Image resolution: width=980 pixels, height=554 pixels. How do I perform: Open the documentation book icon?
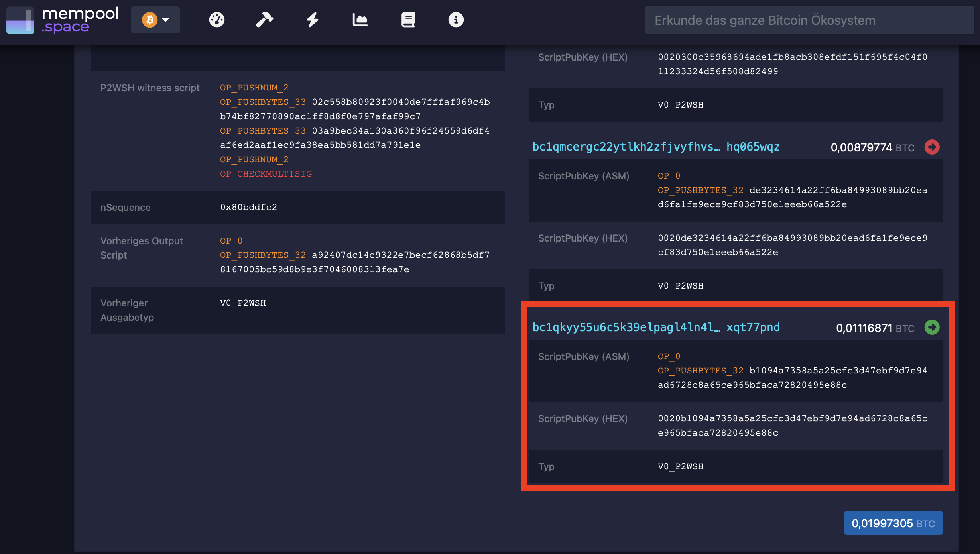click(x=408, y=20)
